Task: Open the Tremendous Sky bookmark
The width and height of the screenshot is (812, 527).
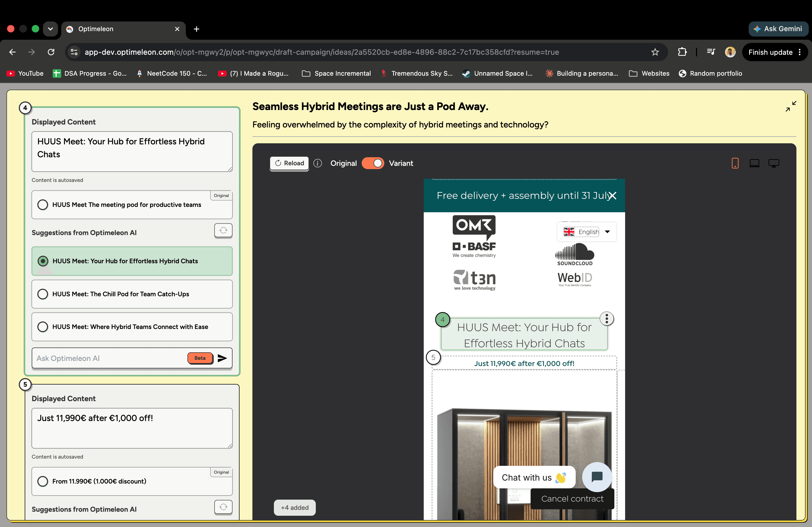Action: coord(416,73)
